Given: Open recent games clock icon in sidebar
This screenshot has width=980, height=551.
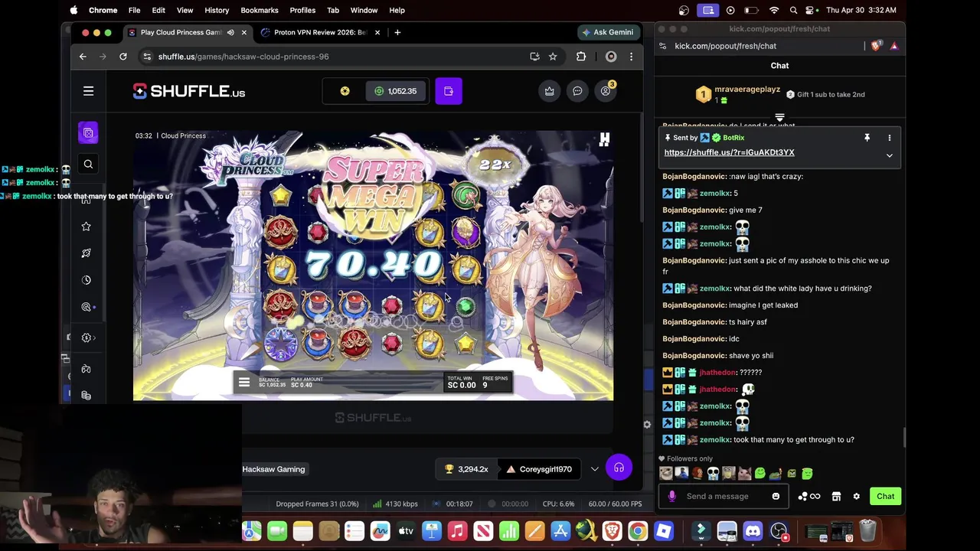Looking at the screenshot, I should tap(86, 280).
